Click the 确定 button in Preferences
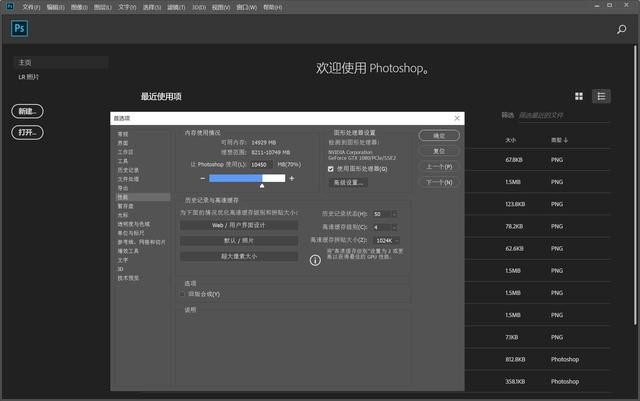Viewport: 640px width, 401px height. click(x=439, y=136)
